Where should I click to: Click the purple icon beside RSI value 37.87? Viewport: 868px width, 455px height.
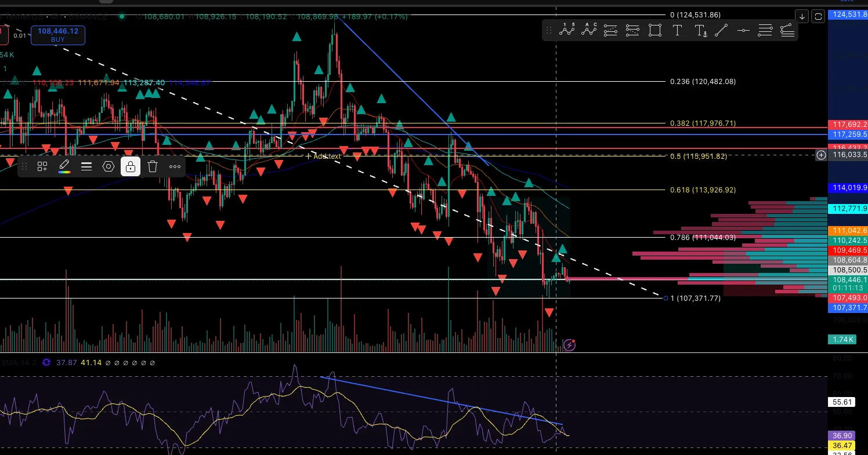46,363
